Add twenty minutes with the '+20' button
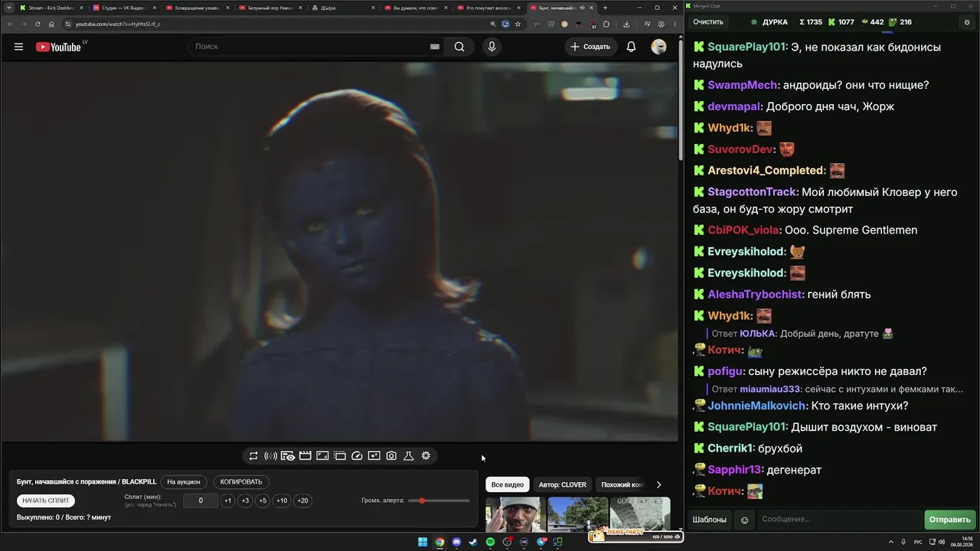 click(302, 501)
